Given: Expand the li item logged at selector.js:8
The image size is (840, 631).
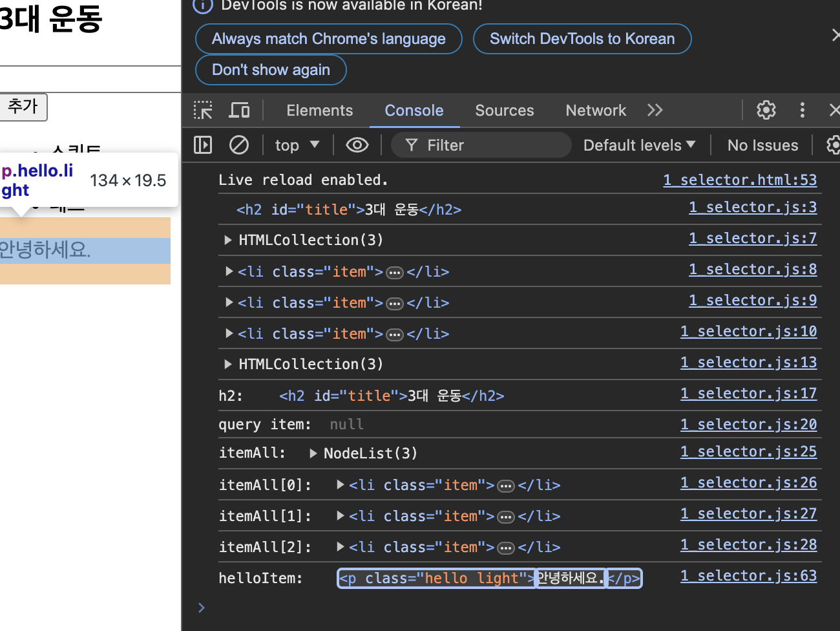Looking at the screenshot, I should [x=229, y=271].
